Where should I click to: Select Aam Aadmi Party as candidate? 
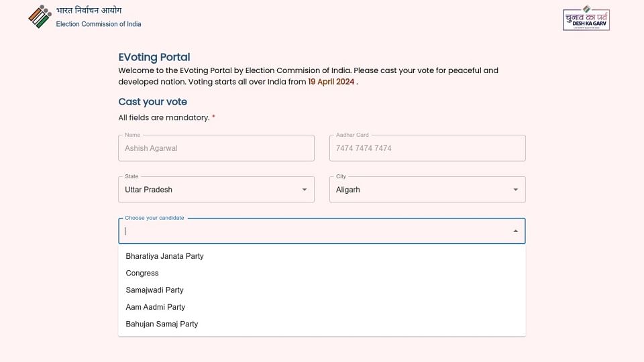pyautogui.click(x=156, y=307)
